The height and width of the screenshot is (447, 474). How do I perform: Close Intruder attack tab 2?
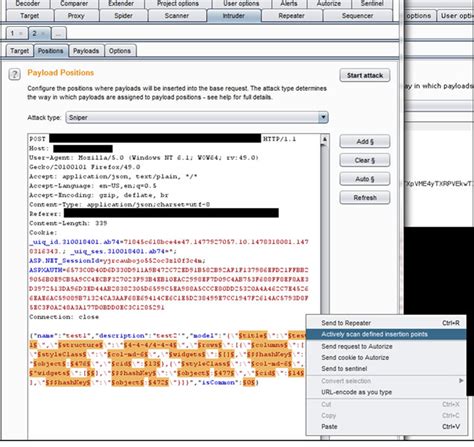[x=43, y=34]
